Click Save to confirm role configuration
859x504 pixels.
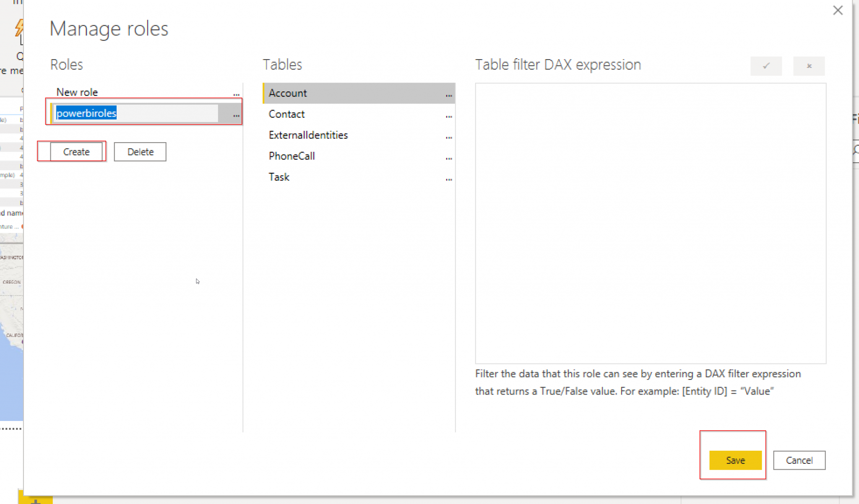pyautogui.click(x=735, y=460)
